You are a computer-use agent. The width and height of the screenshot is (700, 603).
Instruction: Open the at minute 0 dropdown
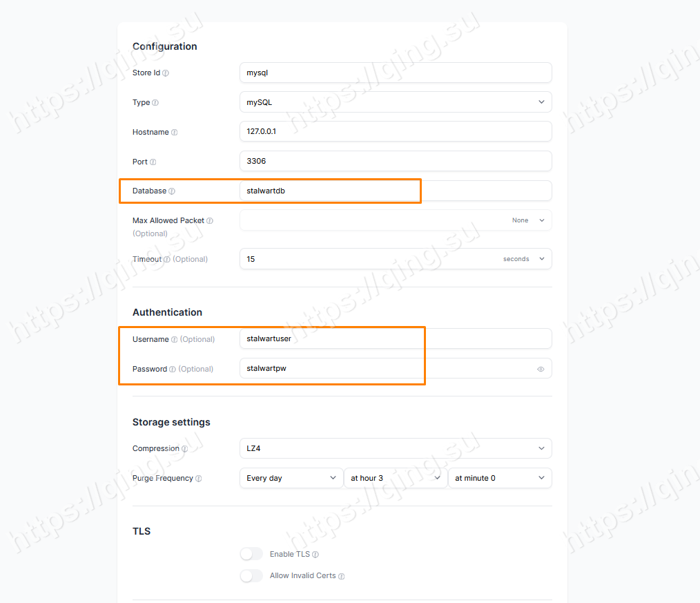coord(500,478)
